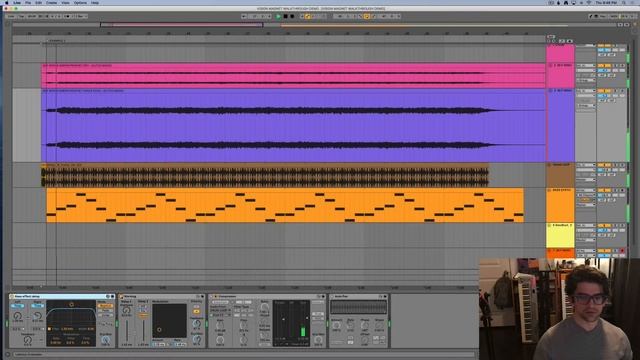Click the Compressor's Ratio knob
This screenshot has width=640, height=360.
(264, 307)
